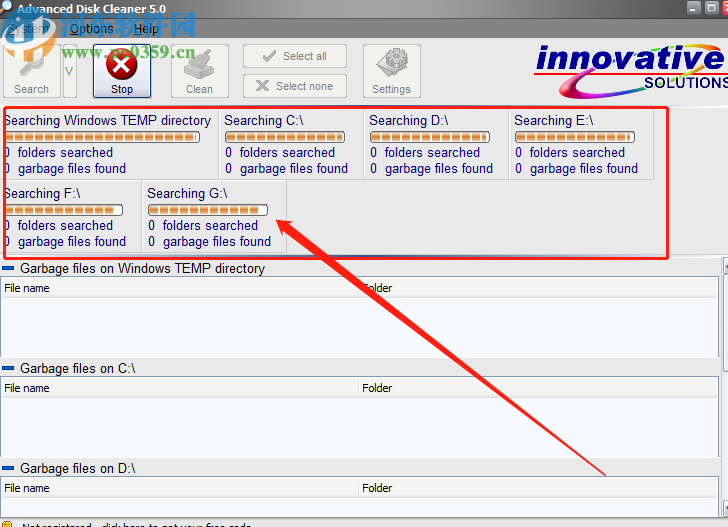Viewport: 728px width, 527px height.
Task: Click the Searching C:\ progress bar
Action: 285,137
